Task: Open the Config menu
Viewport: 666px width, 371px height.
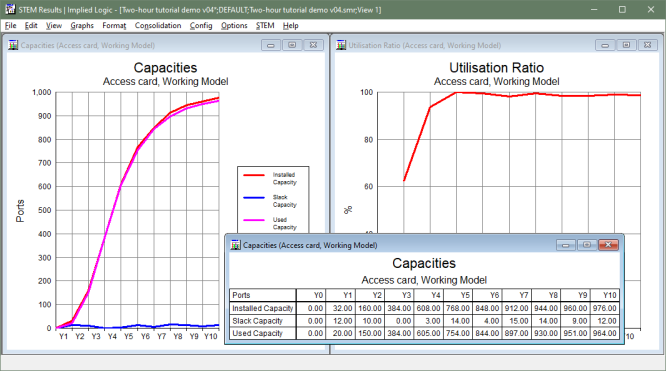Action: tap(201, 26)
